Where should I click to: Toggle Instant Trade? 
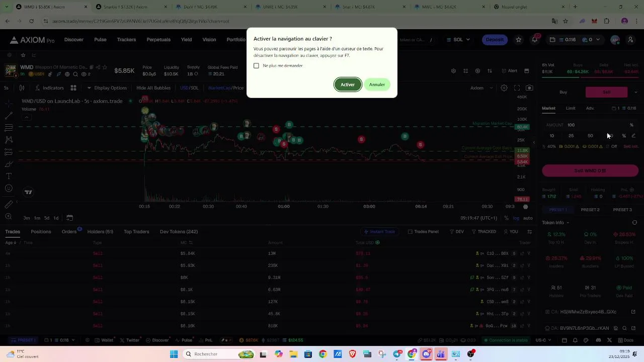pos(379,232)
